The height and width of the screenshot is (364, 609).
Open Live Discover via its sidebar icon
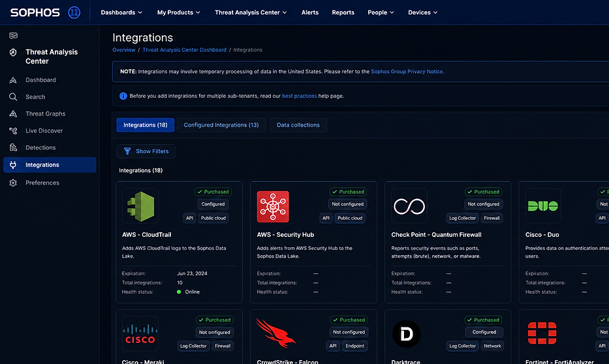(x=13, y=130)
